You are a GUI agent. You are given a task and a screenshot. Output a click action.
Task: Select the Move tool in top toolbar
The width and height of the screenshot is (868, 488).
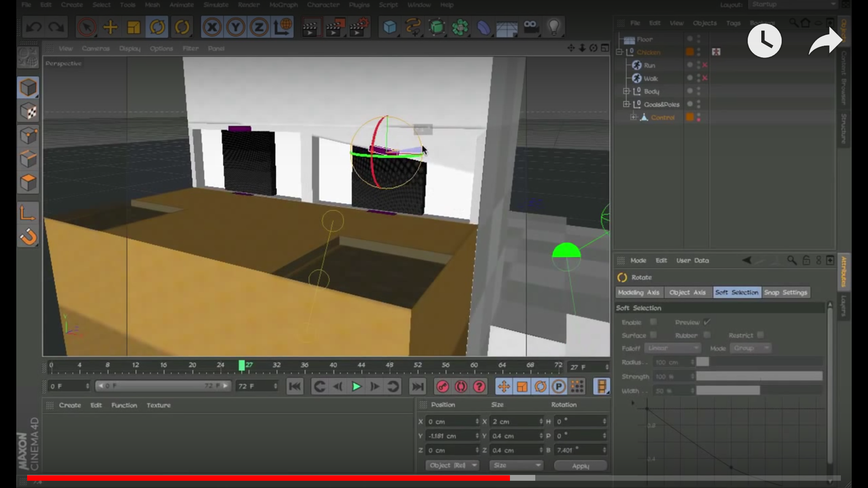pos(110,28)
